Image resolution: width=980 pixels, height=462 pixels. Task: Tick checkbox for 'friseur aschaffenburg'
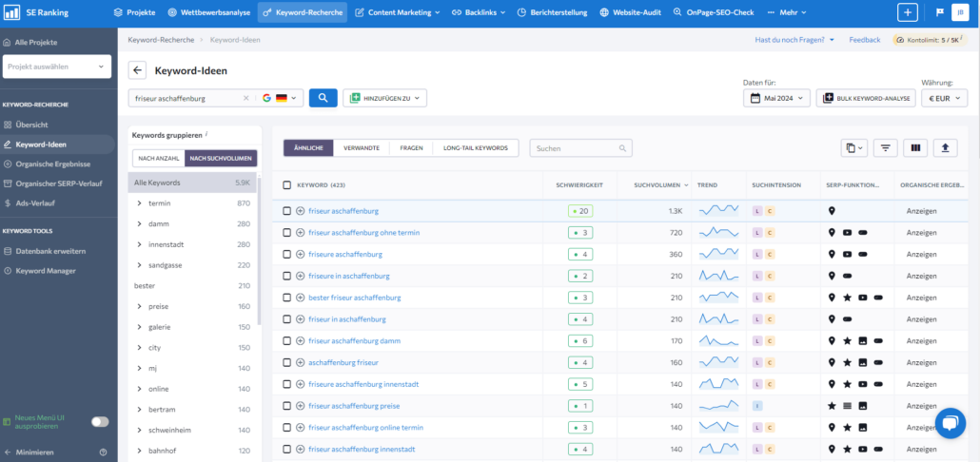click(x=287, y=211)
